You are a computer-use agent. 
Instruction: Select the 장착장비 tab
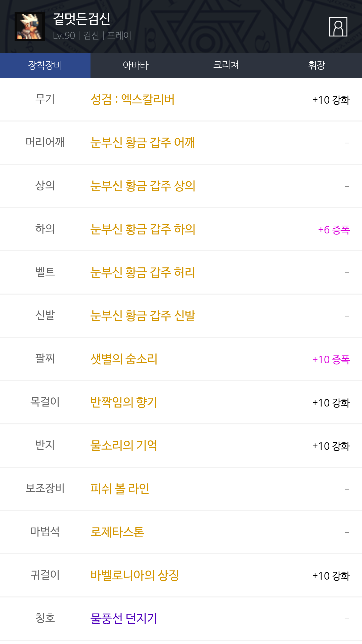tap(45, 65)
